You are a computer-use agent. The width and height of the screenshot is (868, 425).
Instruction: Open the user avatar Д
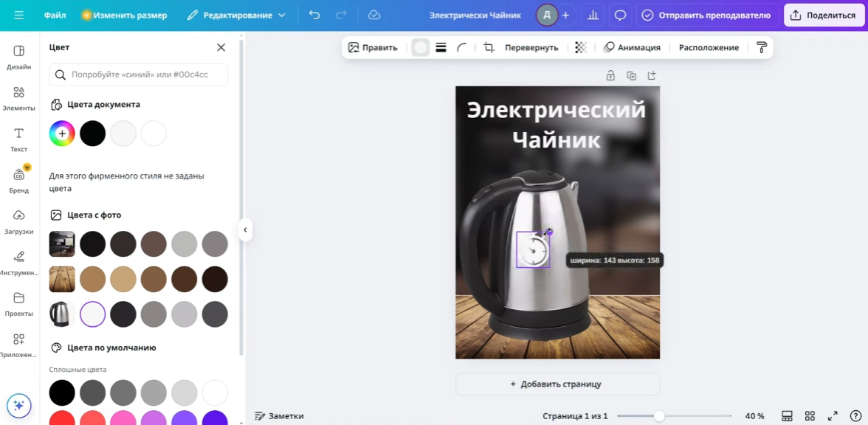tap(546, 15)
